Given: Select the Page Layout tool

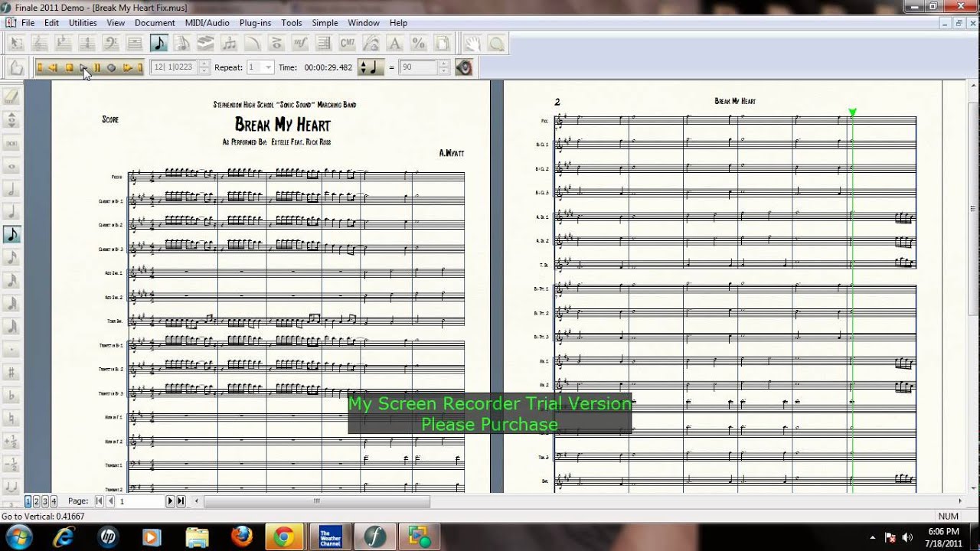Looking at the screenshot, I should click(x=443, y=43).
